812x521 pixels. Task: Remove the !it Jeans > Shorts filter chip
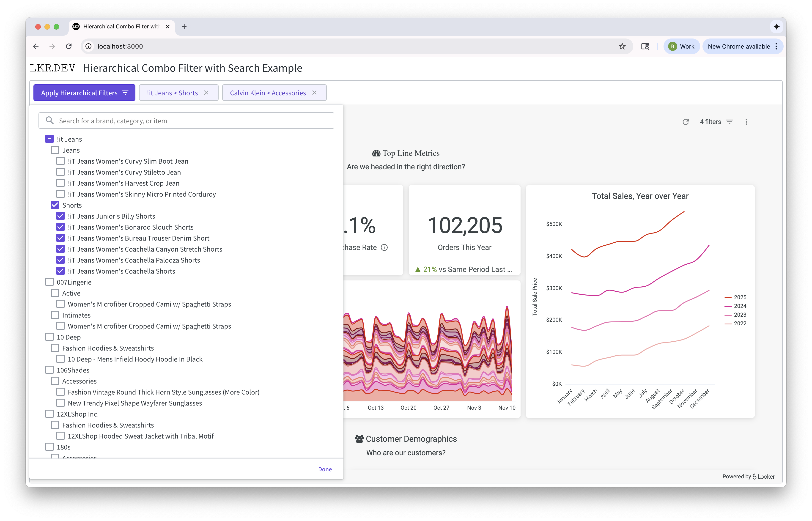click(x=206, y=93)
